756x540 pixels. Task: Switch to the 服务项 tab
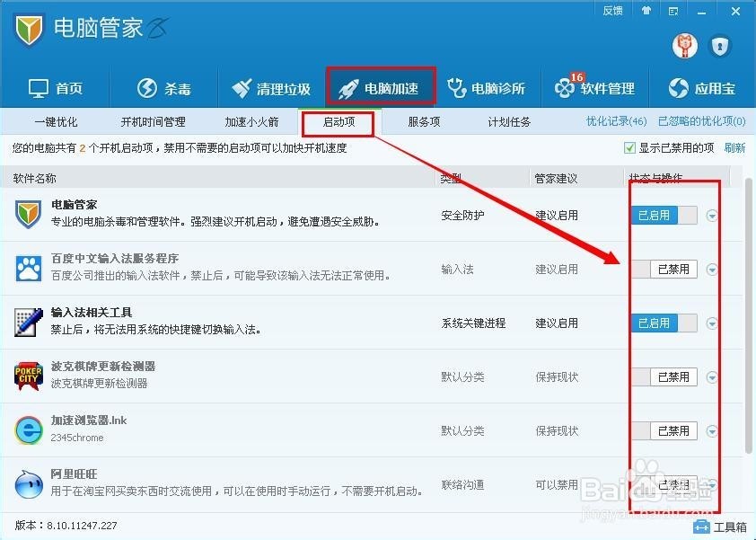click(x=424, y=121)
